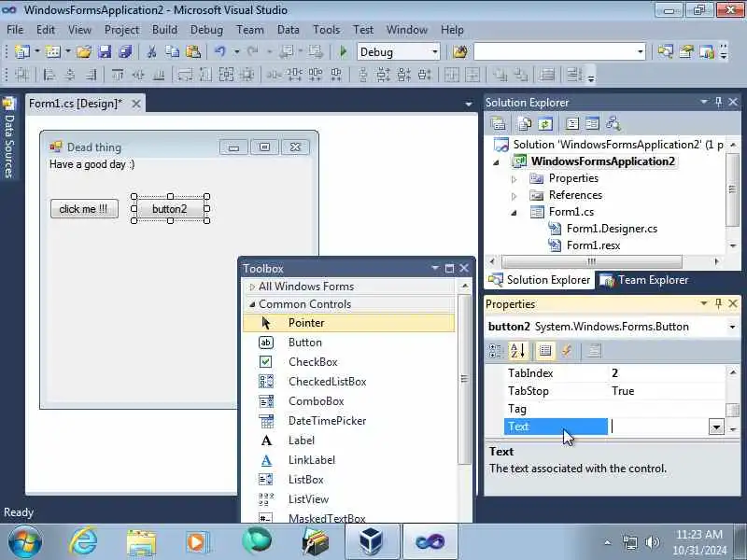
Task: Click the Align Tops layout icon
Action: coord(118,75)
